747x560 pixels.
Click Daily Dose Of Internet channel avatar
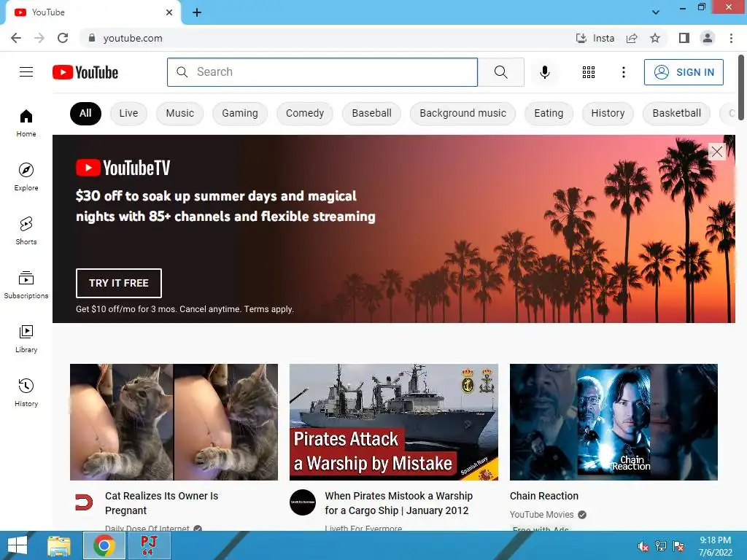pyautogui.click(x=84, y=502)
